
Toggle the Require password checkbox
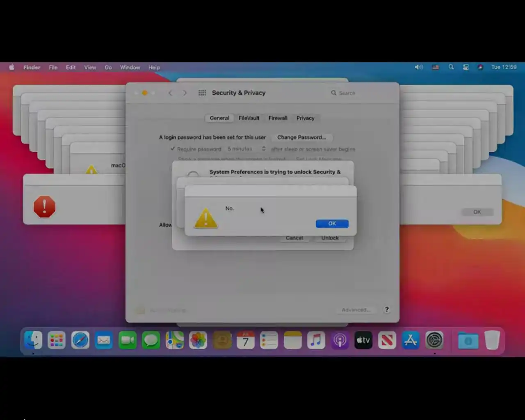[x=173, y=149]
